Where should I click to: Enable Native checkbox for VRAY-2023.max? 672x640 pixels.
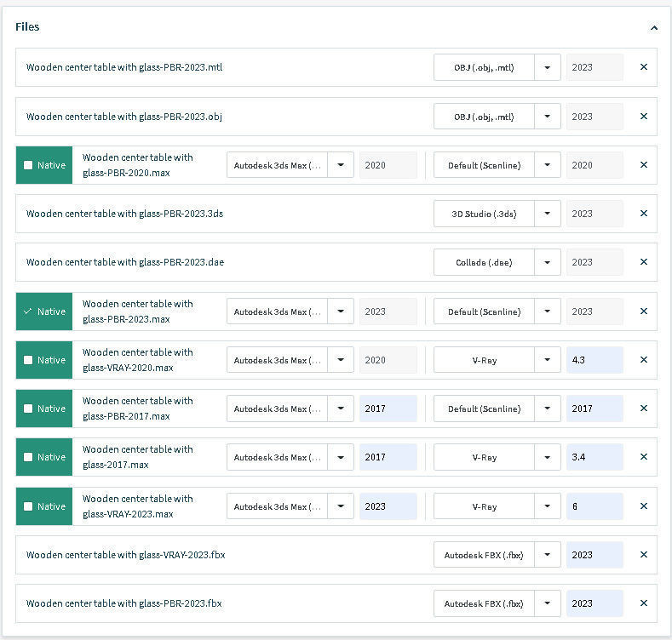(x=28, y=506)
